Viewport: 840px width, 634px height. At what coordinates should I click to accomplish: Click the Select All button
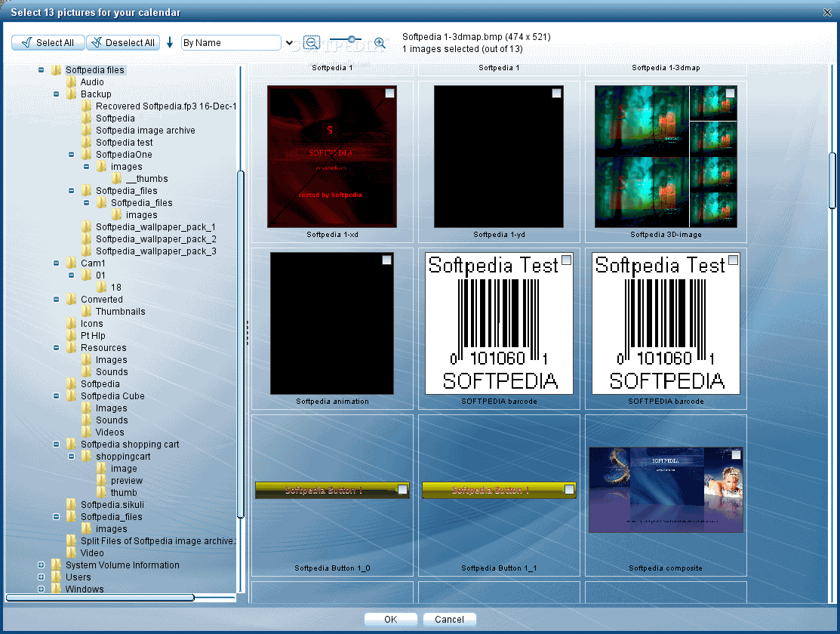tap(48, 43)
